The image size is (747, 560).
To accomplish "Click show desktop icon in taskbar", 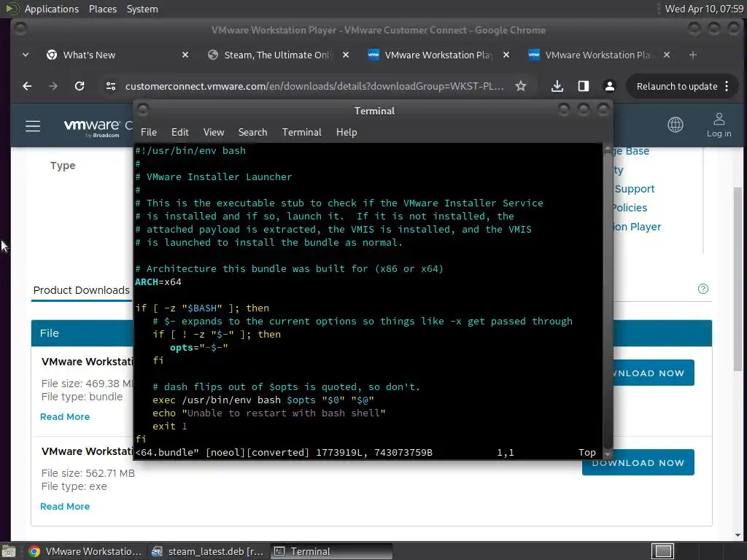I will (x=9, y=551).
